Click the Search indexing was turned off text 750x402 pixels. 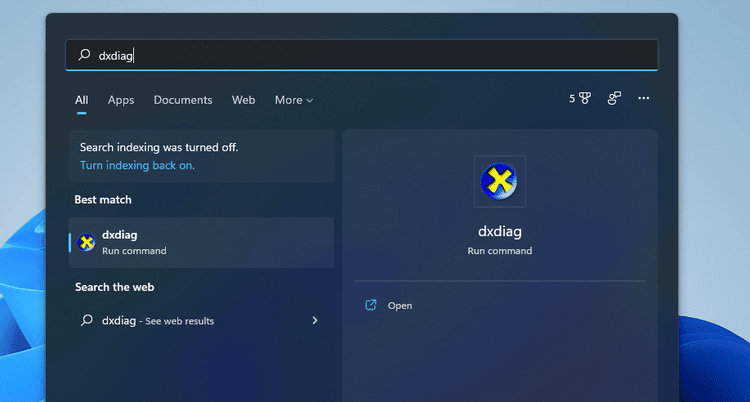point(159,147)
